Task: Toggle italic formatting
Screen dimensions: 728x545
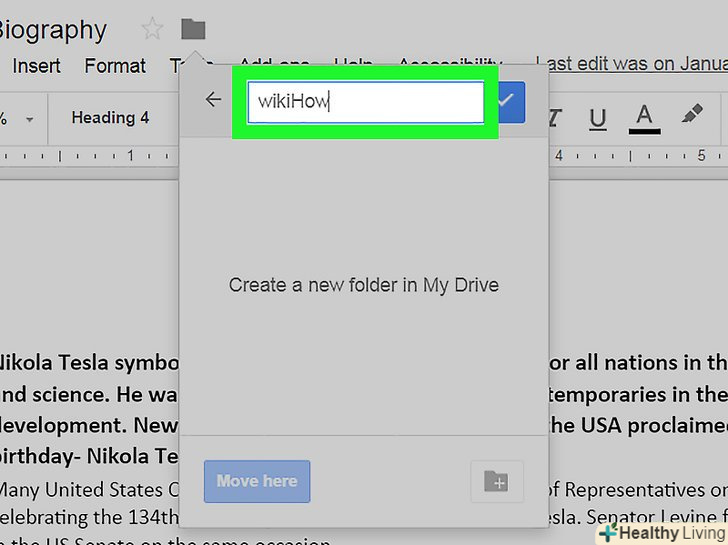Action: (555, 118)
